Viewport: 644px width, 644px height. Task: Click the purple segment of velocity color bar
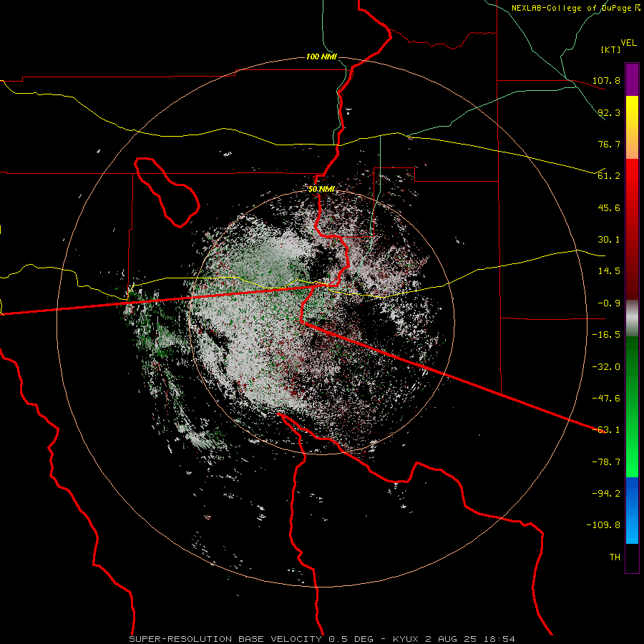pos(632,79)
